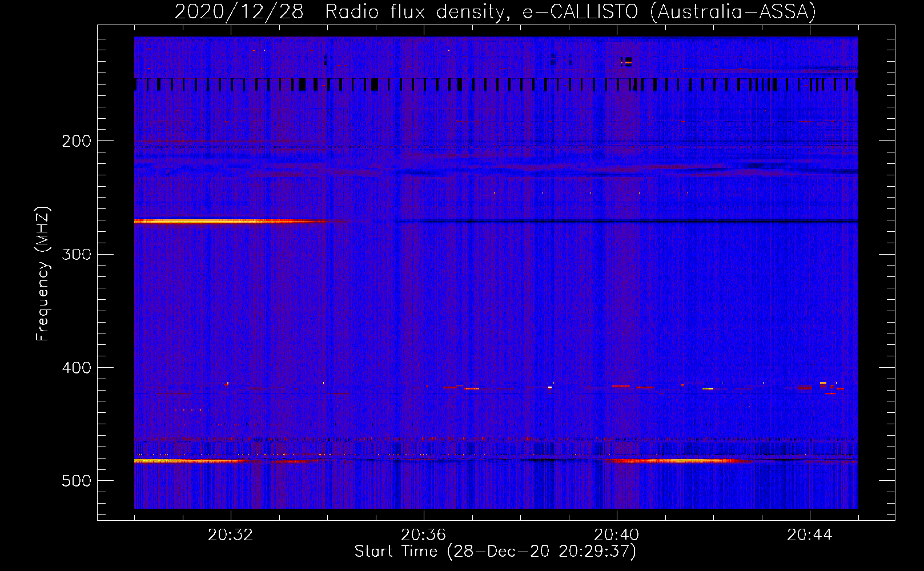Click the 20:44 time tick label
This screenshot has width=924, height=571.
click(x=810, y=535)
